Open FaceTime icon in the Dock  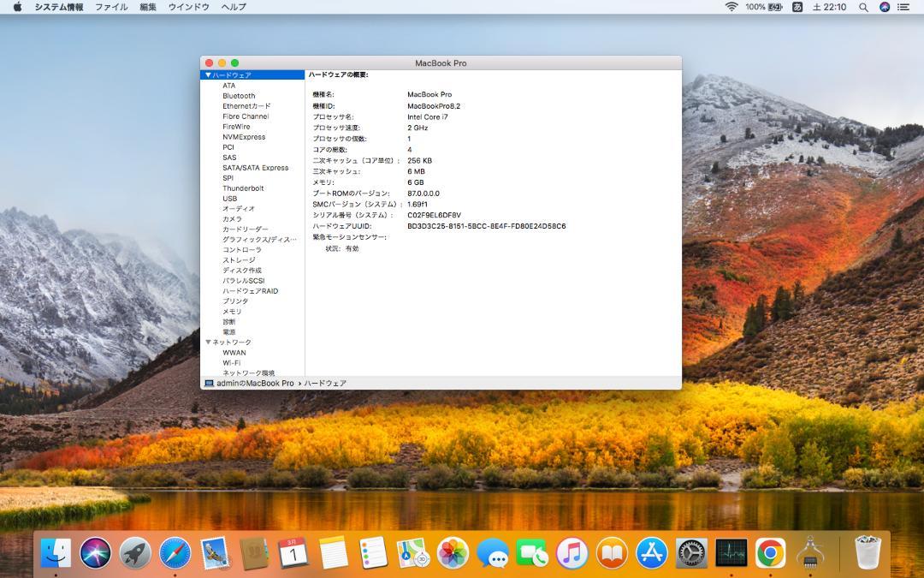tap(532, 554)
